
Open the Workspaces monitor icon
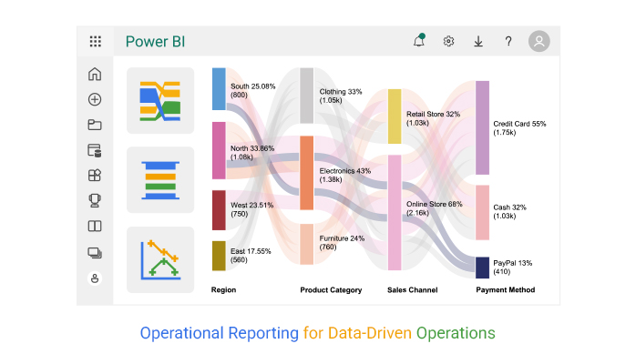(95, 252)
